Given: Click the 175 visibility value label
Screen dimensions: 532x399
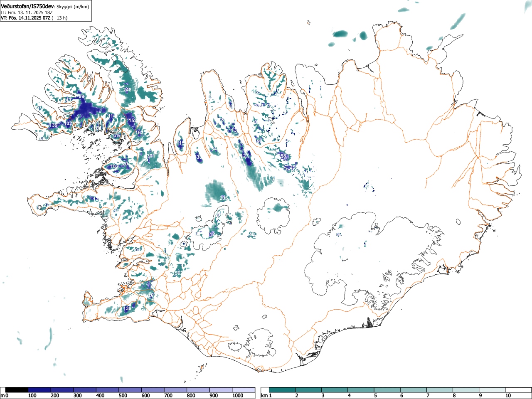Looking at the screenshot, I should pos(116,136).
